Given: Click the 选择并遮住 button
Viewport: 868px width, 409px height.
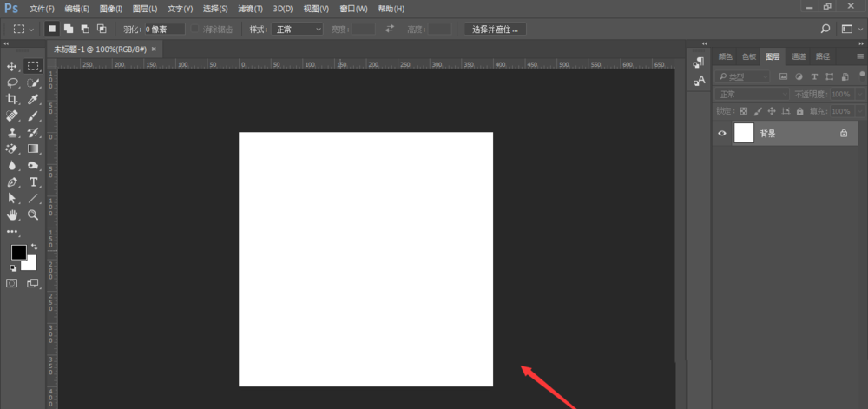Looking at the screenshot, I should click(x=496, y=29).
